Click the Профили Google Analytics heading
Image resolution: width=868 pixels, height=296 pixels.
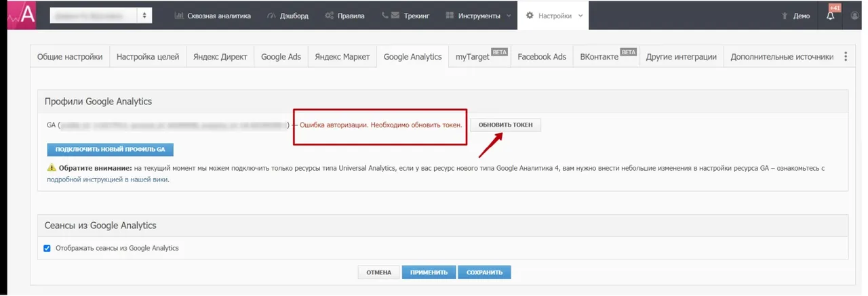(98, 101)
